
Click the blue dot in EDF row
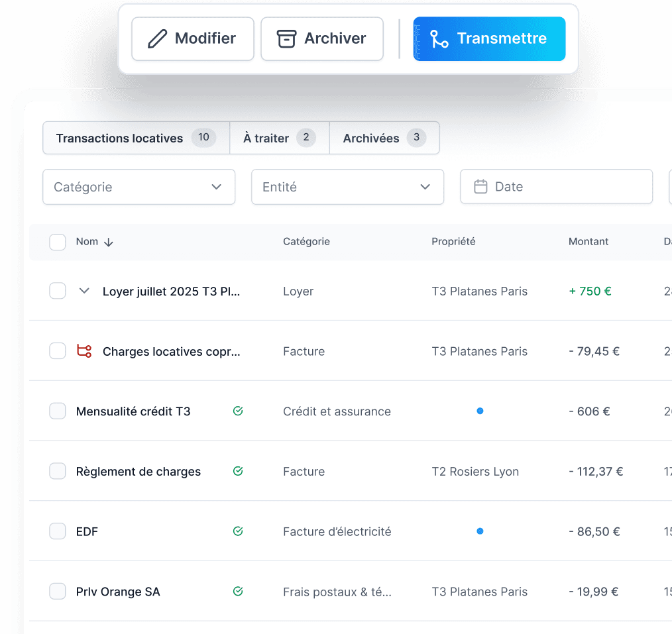(x=480, y=531)
